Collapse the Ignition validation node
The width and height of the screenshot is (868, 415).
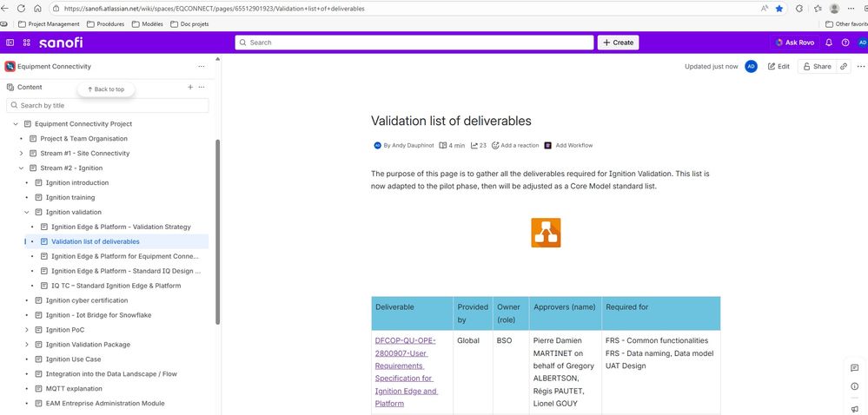(x=27, y=212)
